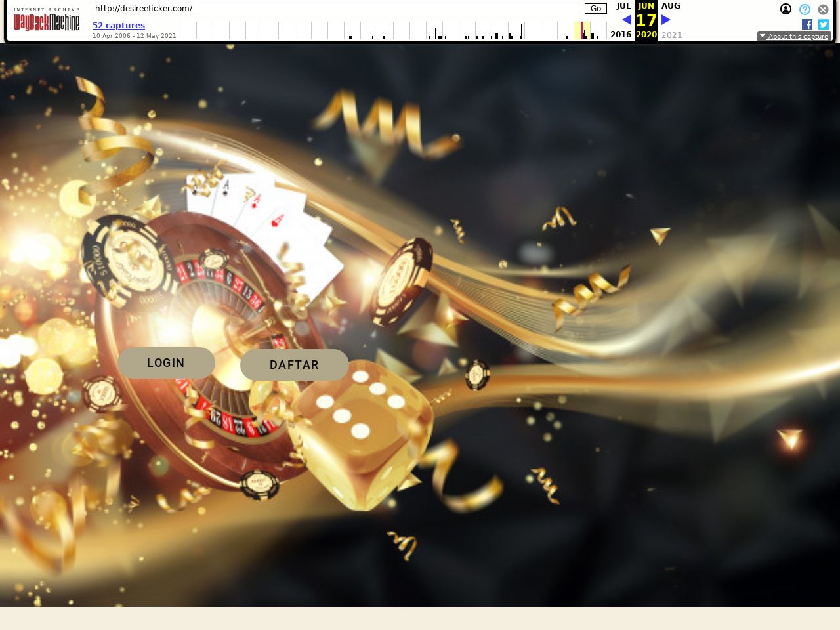Click the highlighted year on the captures timeline
The height and width of the screenshot is (630, 840).
point(582,31)
